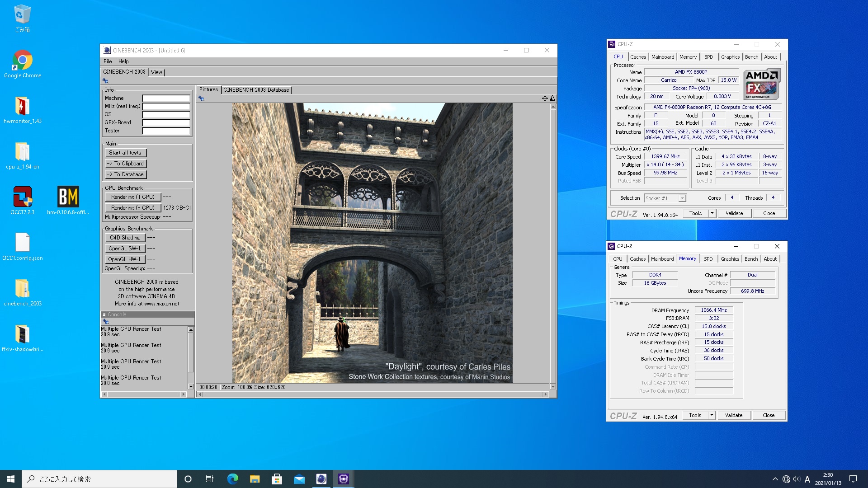
Task: Click the To Database button
Action: pyautogui.click(x=125, y=174)
